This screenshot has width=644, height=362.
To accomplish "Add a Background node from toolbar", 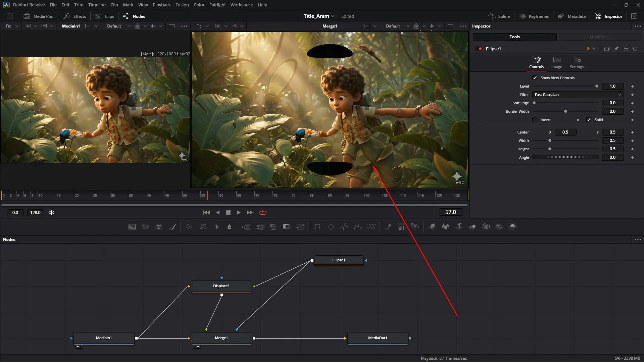I will pos(132,227).
